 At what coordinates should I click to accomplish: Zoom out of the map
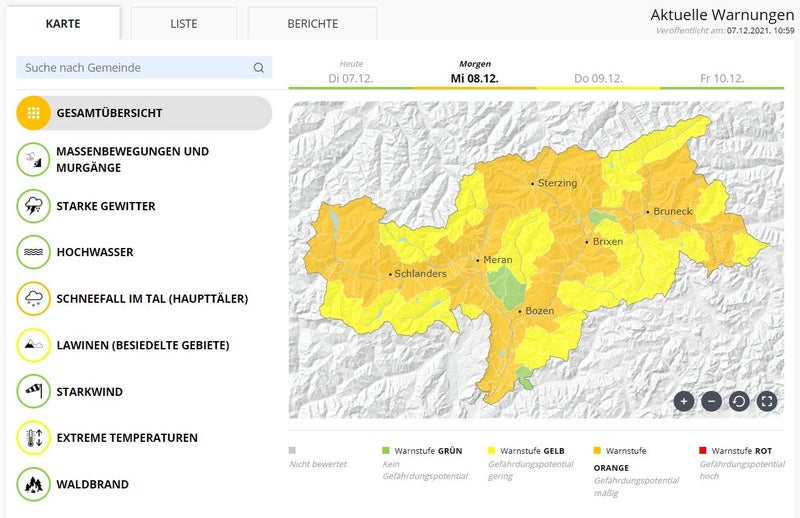[711, 401]
